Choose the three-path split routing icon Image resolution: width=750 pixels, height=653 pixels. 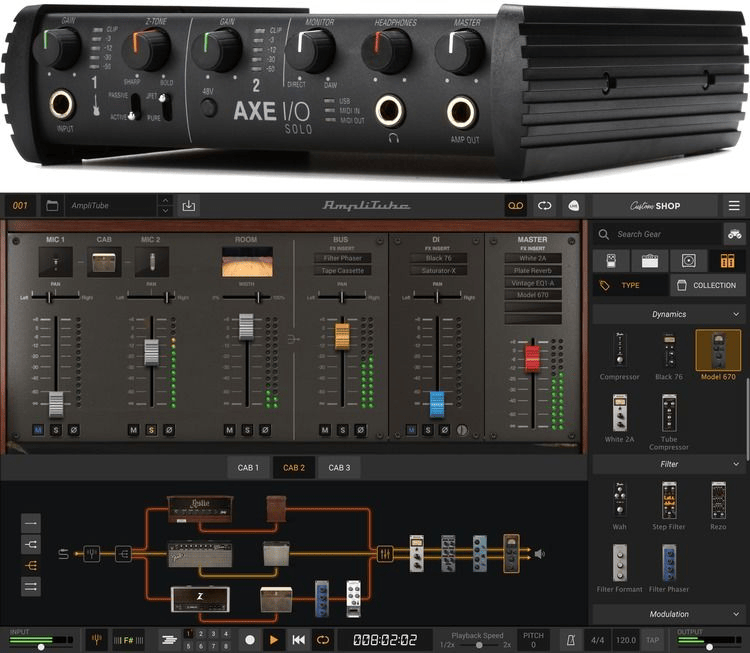31,565
